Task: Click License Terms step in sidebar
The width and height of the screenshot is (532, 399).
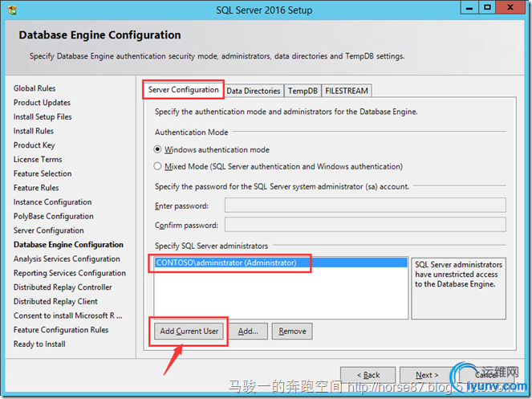Action: [38, 160]
